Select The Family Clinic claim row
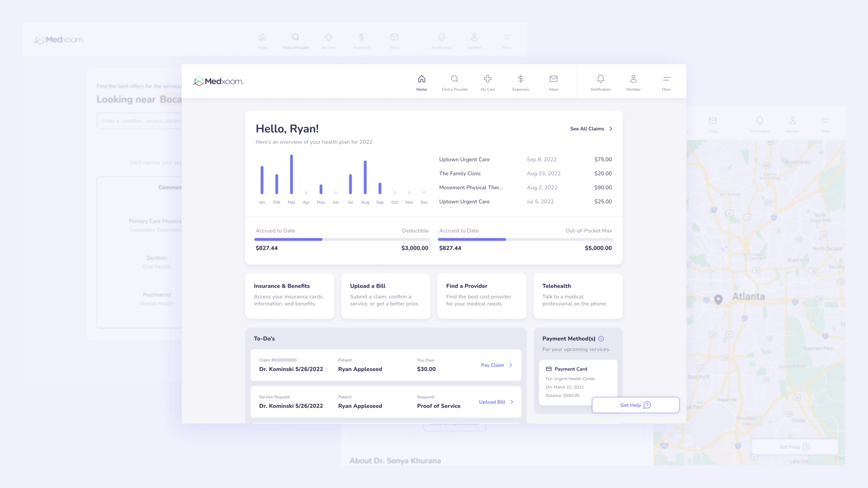The width and height of the screenshot is (868, 488). pyautogui.click(x=526, y=174)
